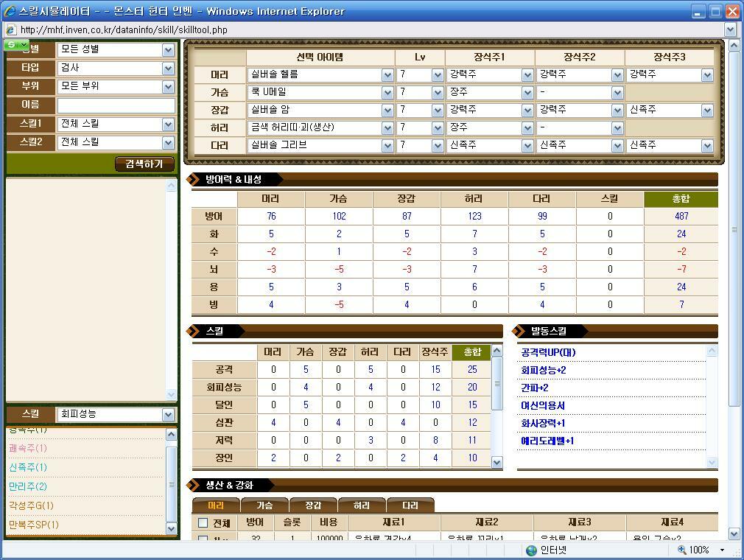The height and width of the screenshot is (560, 744).
Task: Switch to the 다리 tab in 생산 & 강화
Action: pyautogui.click(x=410, y=505)
